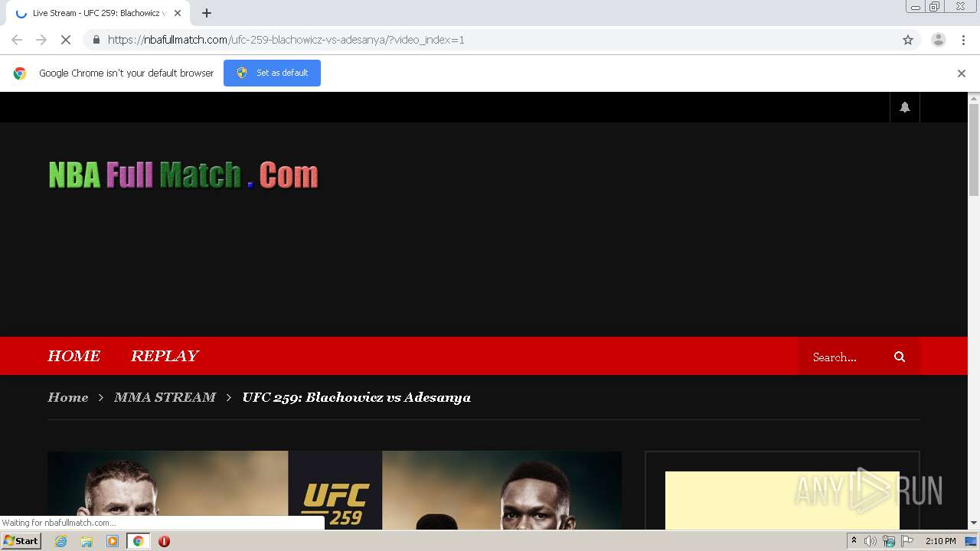Click the UFC 259 Blachowicz vs Adesanya breadcrumb

pos(357,397)
